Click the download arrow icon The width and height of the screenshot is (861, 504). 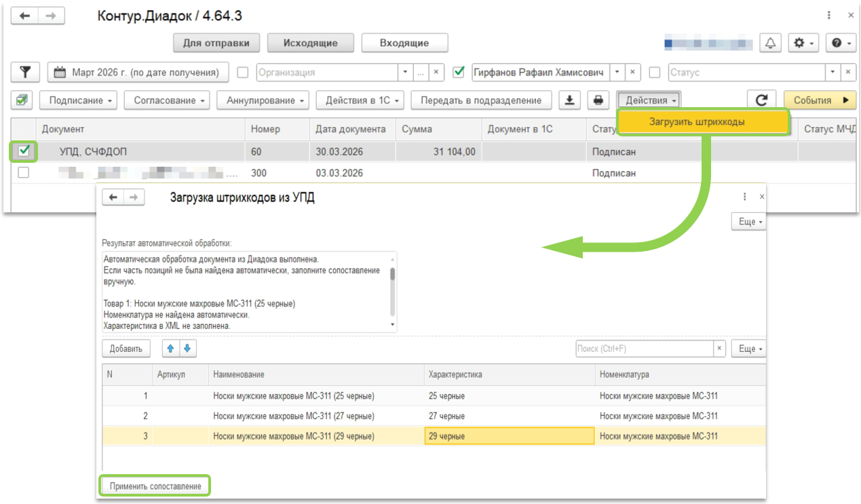(x=570, y=100)
